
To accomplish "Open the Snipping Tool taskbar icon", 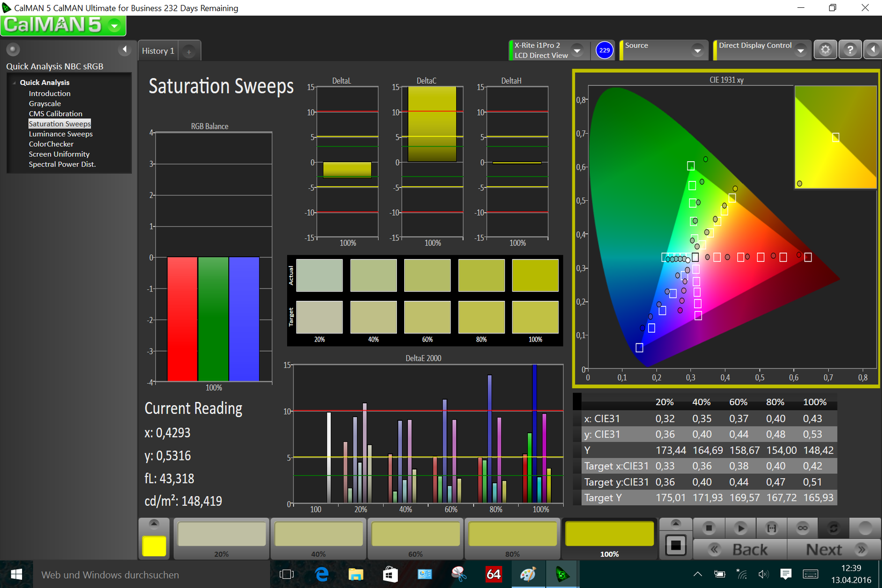I will click(x=459, y=574).
